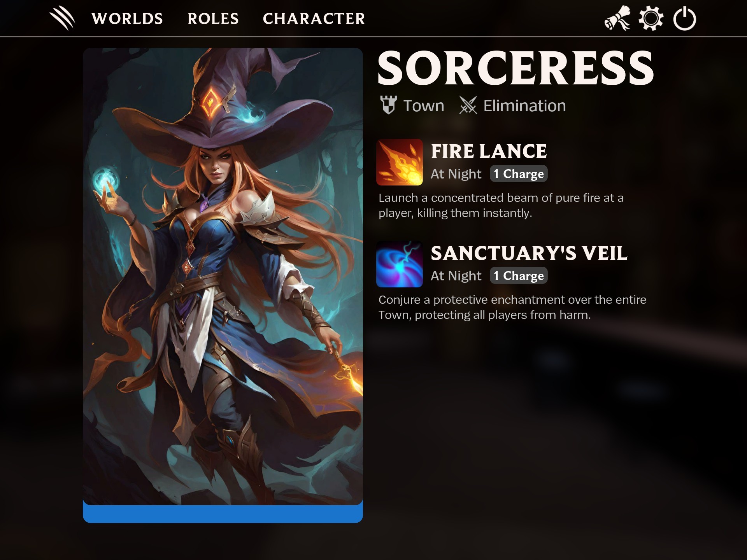747x560 pixels.
Task: Click the Sorceress role title
Action: point(516,68)
